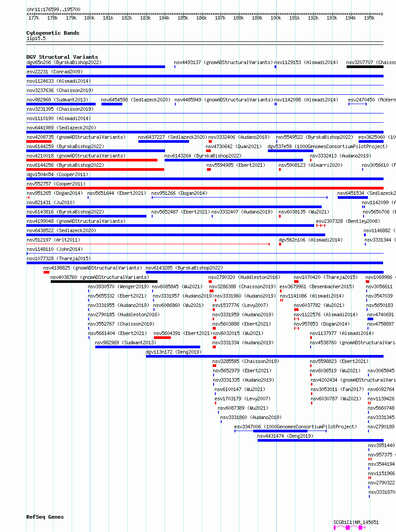Select nsv1124633 (Alsmadi2014) label
Screen dimensions: 396x532
tap(59, 81)
